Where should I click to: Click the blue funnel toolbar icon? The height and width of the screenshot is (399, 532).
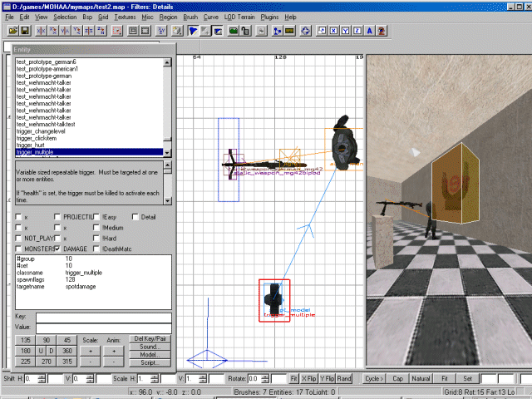(192, 31)
